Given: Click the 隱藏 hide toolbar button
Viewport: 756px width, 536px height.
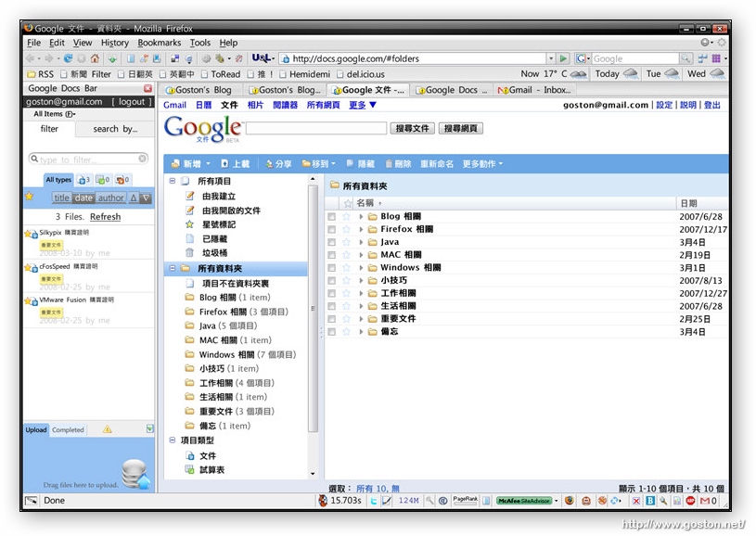Looking at the screenshot, I should 361,164.
